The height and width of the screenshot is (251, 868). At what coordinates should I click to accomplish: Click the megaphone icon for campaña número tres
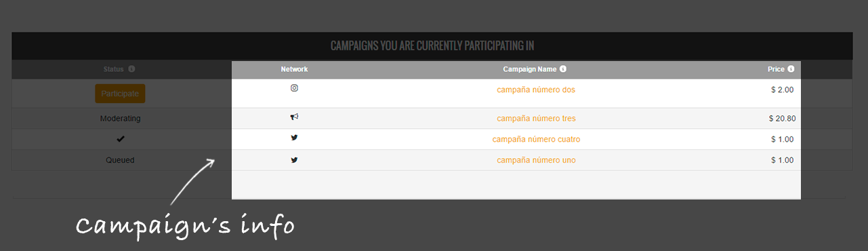coord(294,117)
